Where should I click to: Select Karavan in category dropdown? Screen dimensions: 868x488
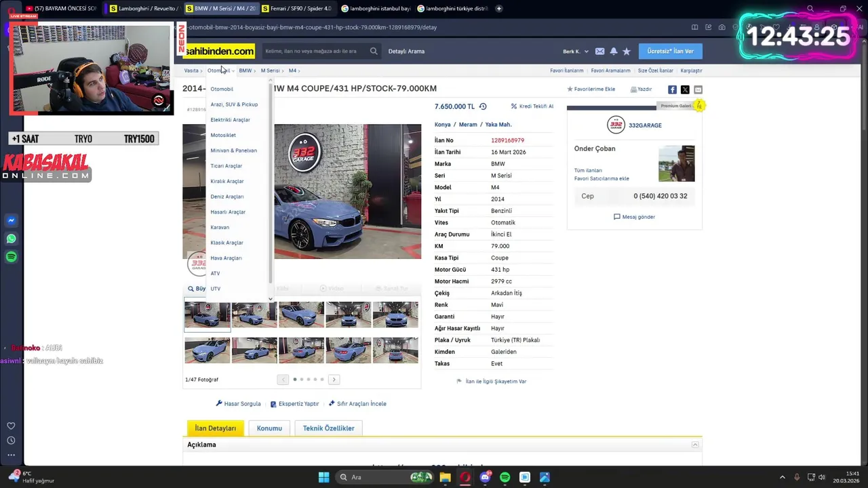(x=220, y=227)
